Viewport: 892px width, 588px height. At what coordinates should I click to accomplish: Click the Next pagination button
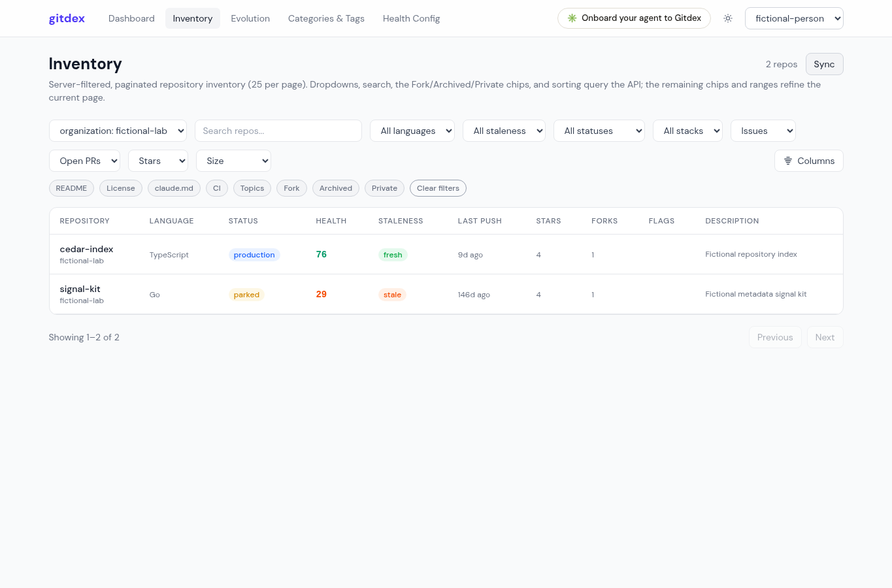[x=825, y=337]
